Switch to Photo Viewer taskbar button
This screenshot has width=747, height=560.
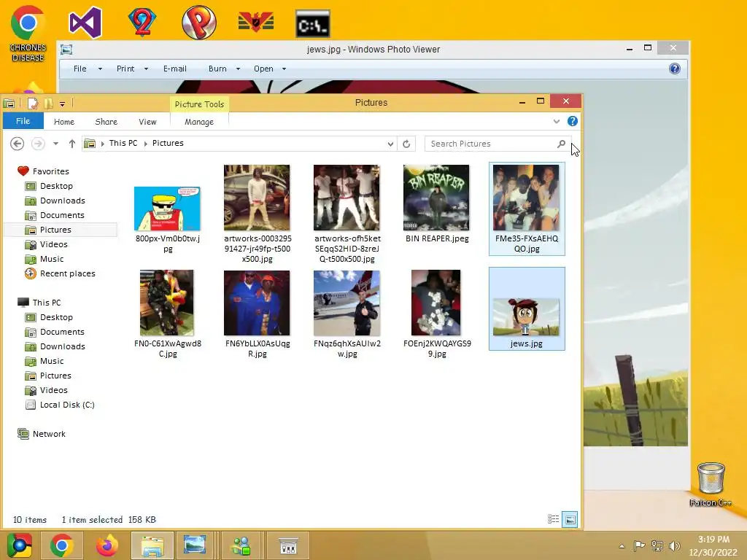tap(195, 545)
